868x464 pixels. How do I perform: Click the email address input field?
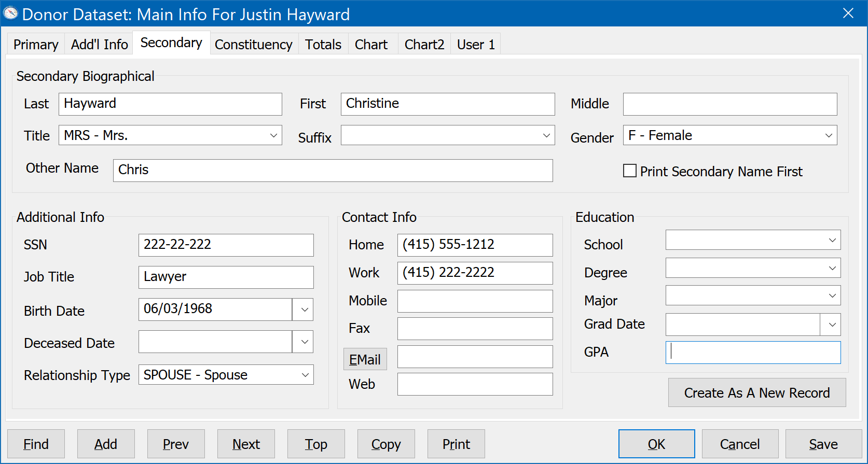coord(475,357)
